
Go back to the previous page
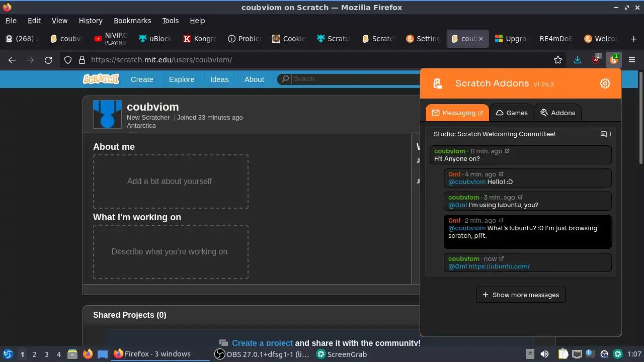click(12, 60)
